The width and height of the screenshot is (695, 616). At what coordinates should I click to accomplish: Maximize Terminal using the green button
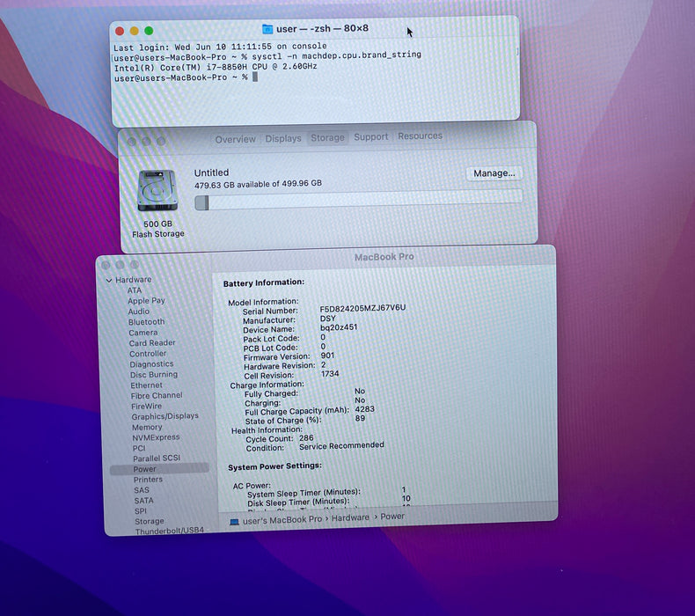pos(149,31)
